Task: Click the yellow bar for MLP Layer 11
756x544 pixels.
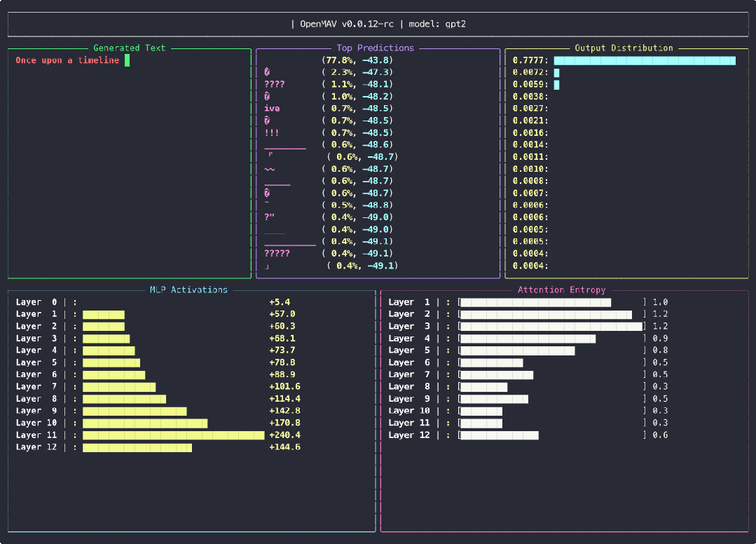Action: [174, 435]
